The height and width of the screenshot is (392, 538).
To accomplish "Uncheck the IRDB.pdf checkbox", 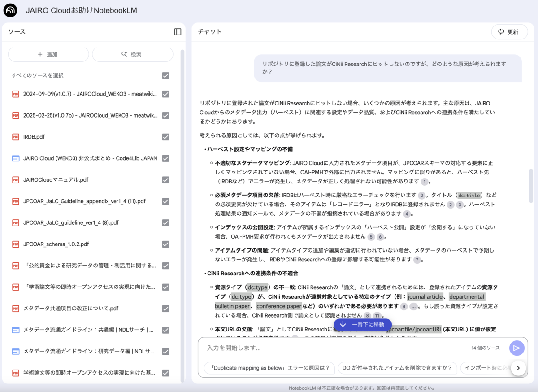I will click(165, 137).
